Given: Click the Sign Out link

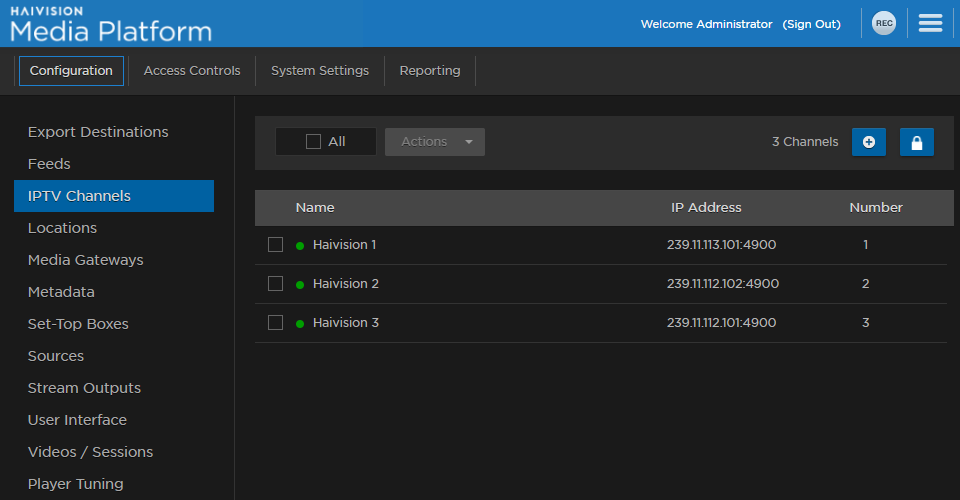Looking at the screenshot, I should (811, 24).
